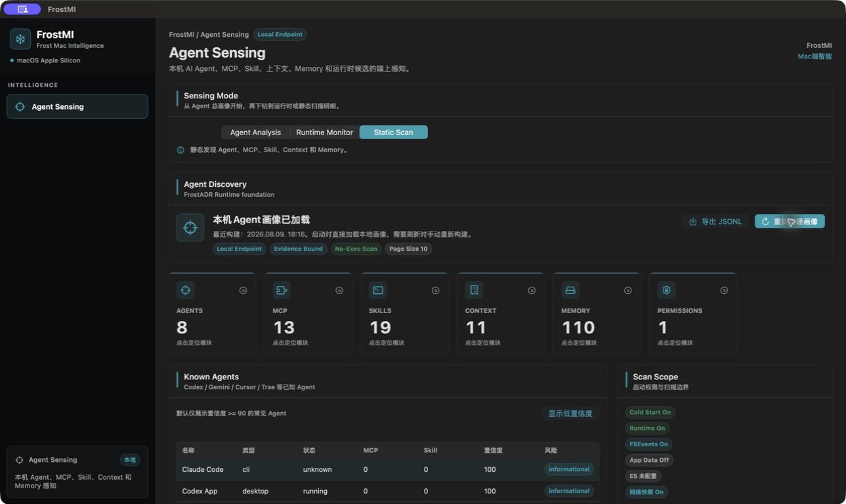Click the AGENTS count 8
This screenshot has width=846, height=504.
(x=182, y=327)
